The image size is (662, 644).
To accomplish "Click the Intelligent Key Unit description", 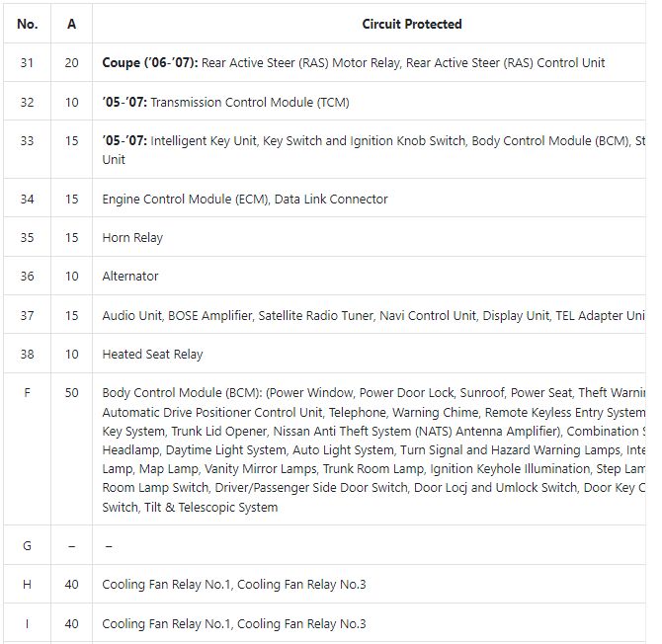I will click(373, 150).
